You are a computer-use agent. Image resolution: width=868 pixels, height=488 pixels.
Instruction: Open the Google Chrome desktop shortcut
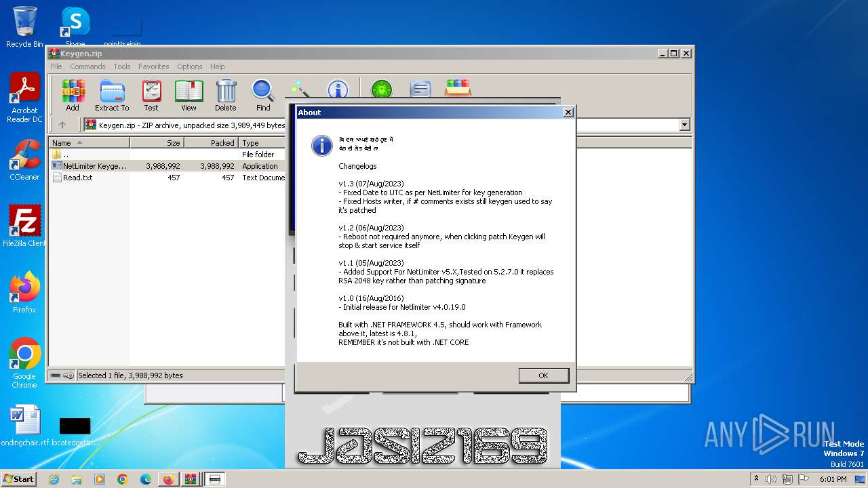click(x=24, y=363)
